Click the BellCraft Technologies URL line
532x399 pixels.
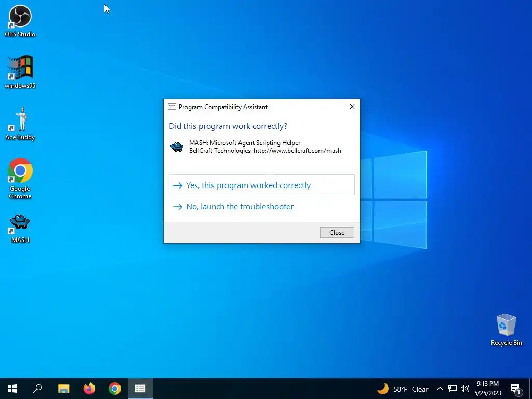coord(265,151)
